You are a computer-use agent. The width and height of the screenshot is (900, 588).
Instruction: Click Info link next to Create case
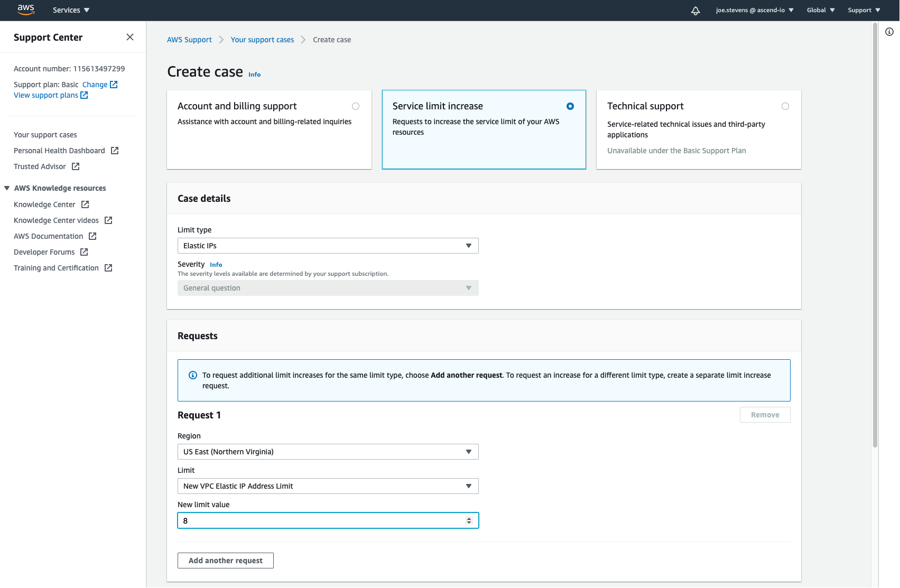254,74
